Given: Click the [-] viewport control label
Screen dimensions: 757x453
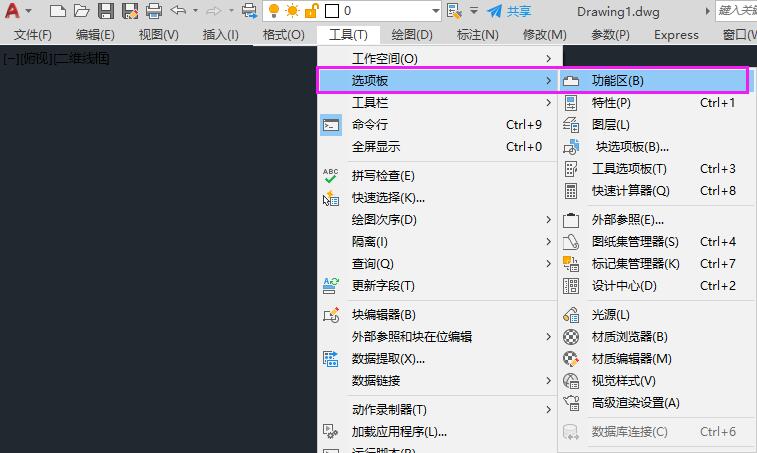Looking at the screenshot, I should click(11, 58).
